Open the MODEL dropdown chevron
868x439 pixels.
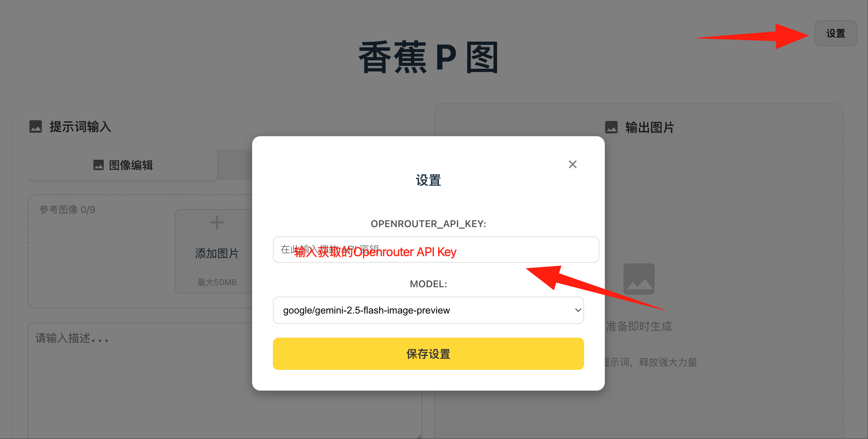pos(578,310)
